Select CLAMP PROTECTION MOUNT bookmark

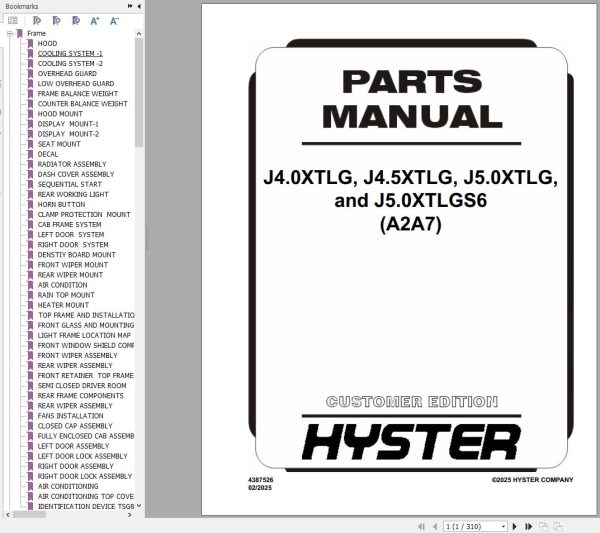pyautogui.click(x=84, y=215)
